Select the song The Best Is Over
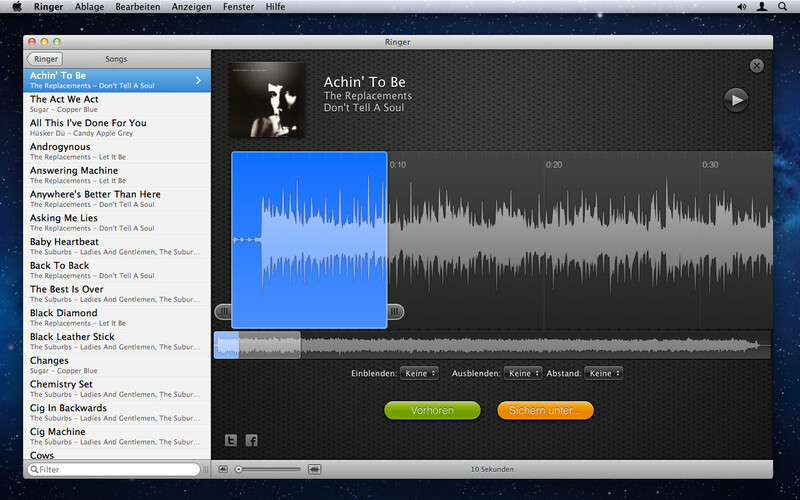Screen dimensions: 800x500 pyautogui.click(x=117, y=293)
